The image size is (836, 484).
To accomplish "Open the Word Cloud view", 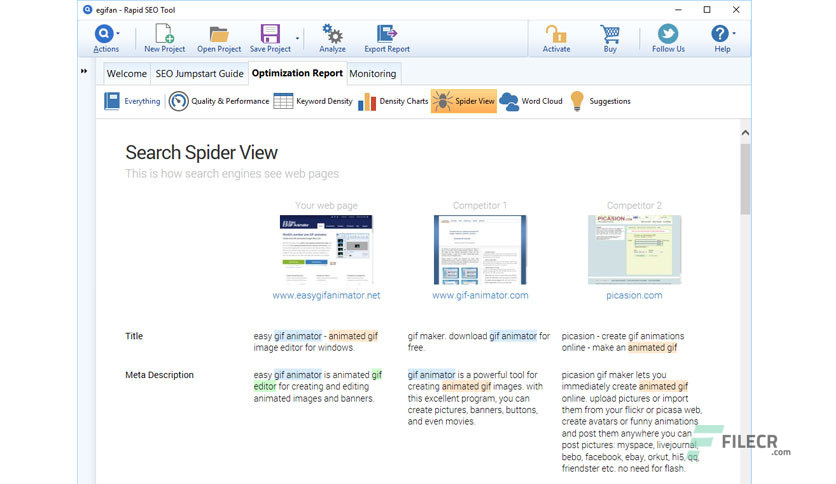I will (x=531, y=101).
